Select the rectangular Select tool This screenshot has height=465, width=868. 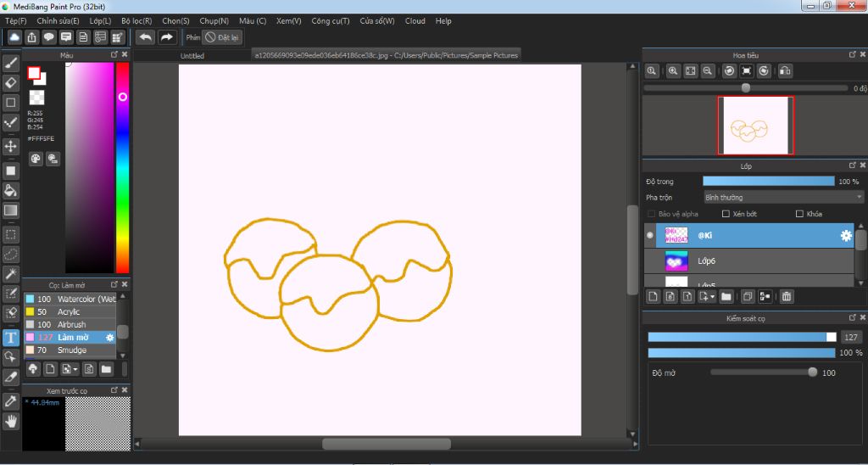10,234
